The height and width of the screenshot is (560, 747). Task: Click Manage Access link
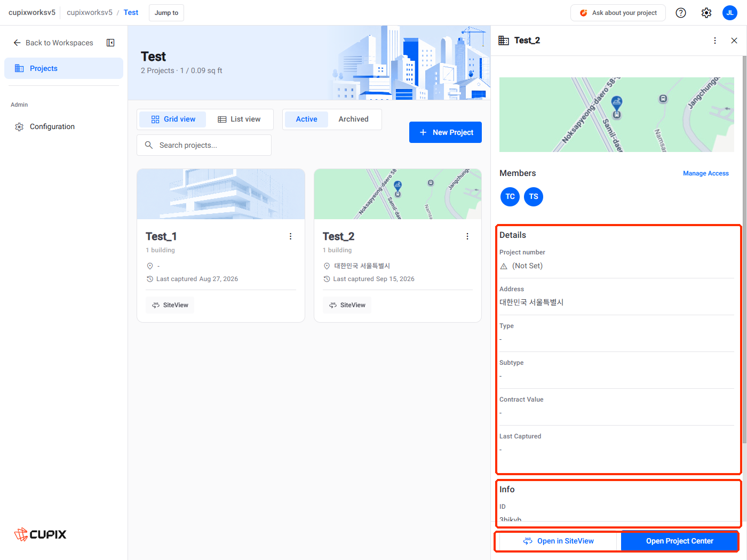[705, 173]
